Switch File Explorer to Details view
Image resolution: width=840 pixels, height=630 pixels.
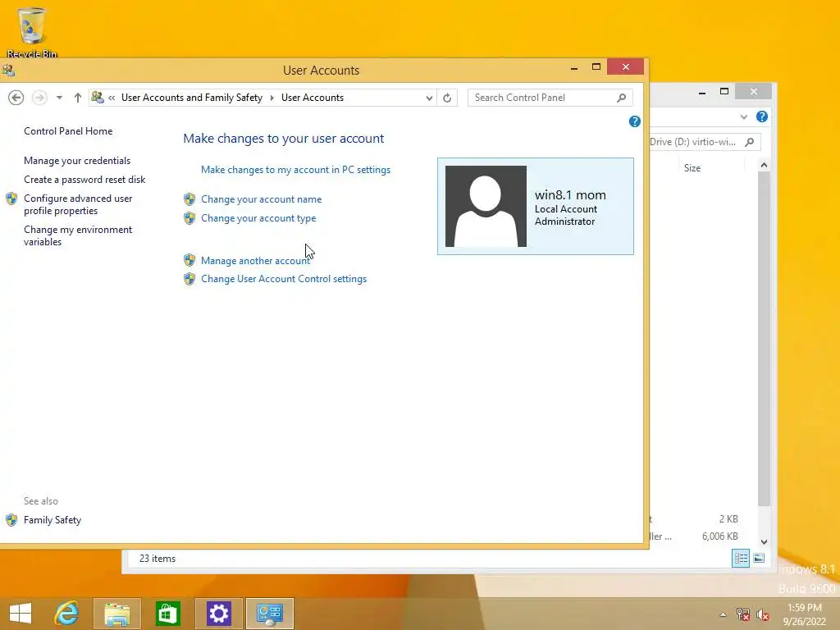(x=741, y=558)
